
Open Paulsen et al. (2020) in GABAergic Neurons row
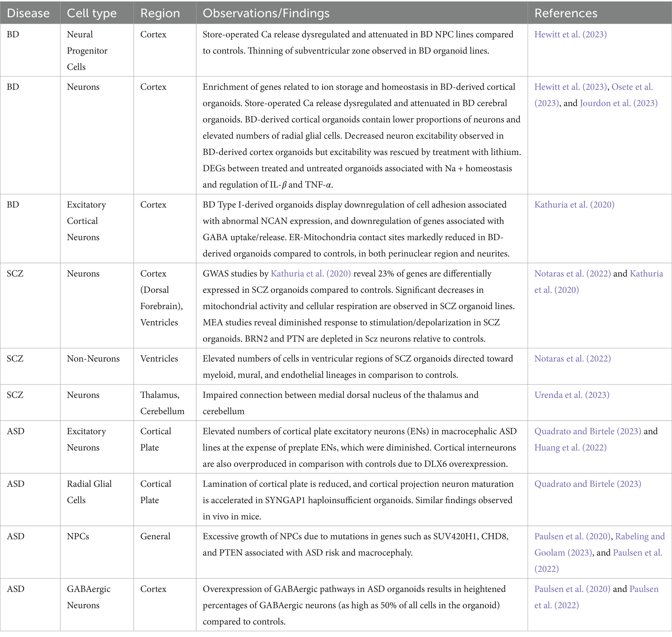click(573, 589)
